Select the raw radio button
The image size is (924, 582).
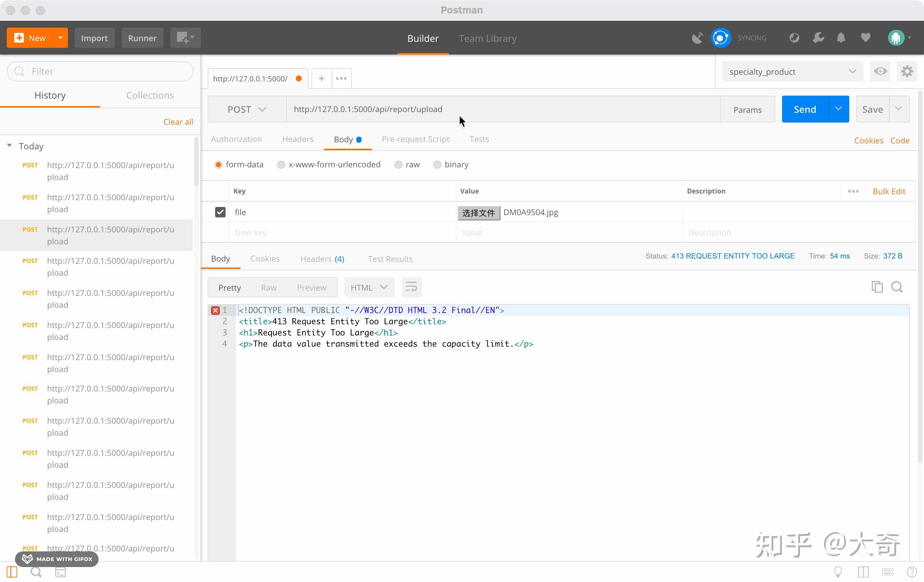click(x=398, y=165)
